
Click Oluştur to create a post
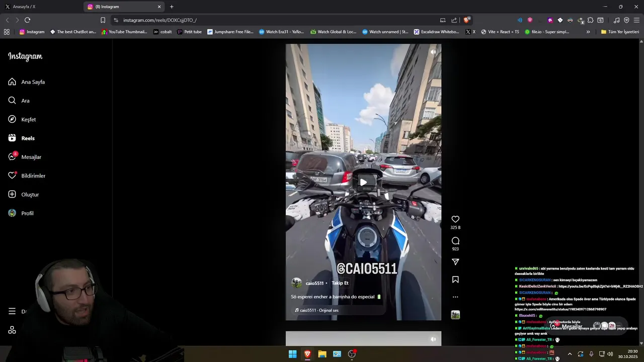[23, 195]
